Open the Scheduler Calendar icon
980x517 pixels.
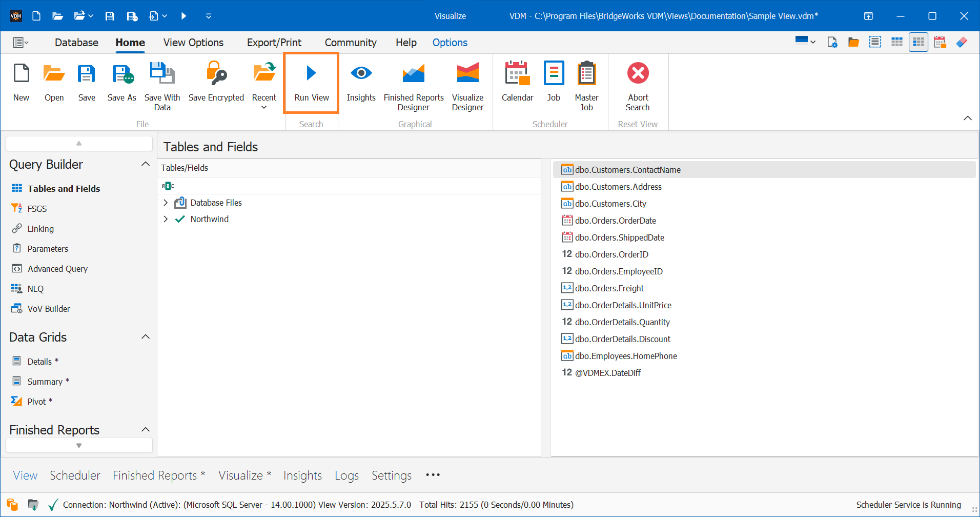pyautogui.click(x=517, y=74)
